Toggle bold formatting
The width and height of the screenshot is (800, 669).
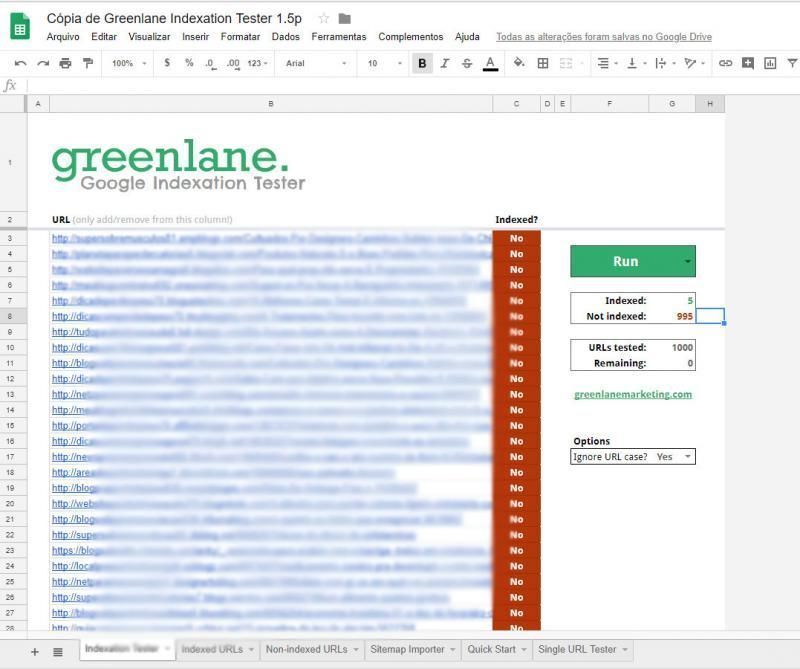(422, 63)
